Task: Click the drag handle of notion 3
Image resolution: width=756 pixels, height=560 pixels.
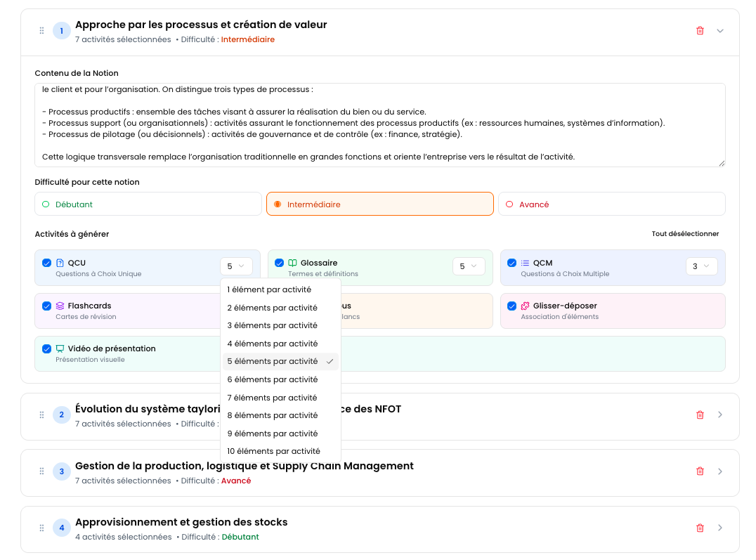Action: (41, 471)
